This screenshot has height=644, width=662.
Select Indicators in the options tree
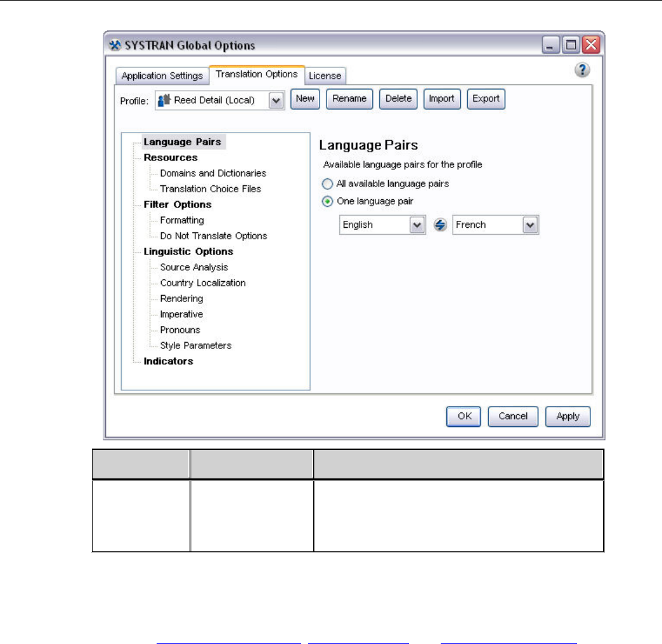click(169, 361)
